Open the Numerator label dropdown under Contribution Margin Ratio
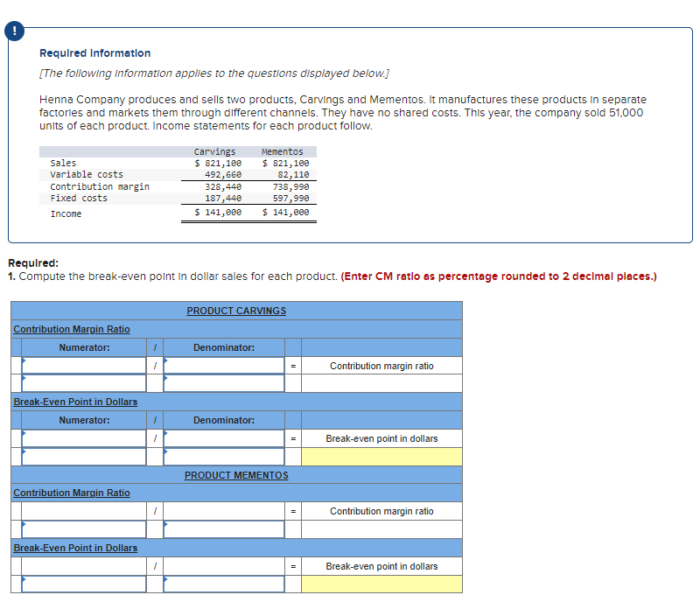 click(81, 365)
